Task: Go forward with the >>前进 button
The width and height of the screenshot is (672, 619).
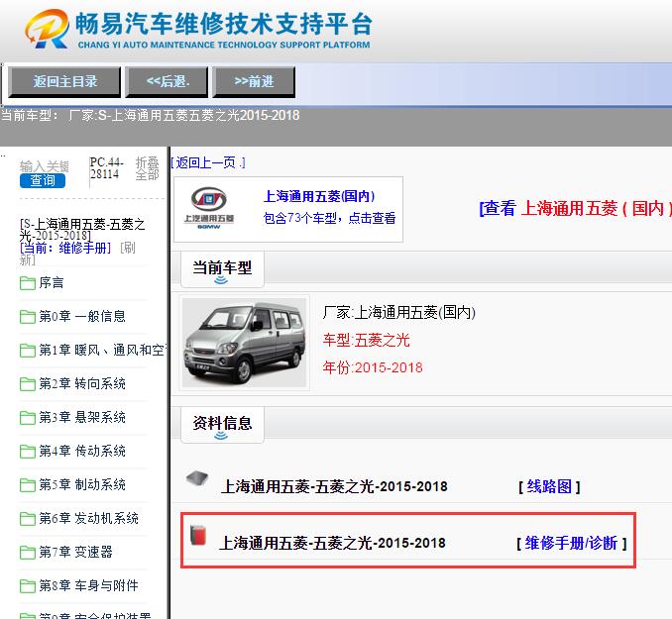Action: pyautogui.click(x=254, y=81)
